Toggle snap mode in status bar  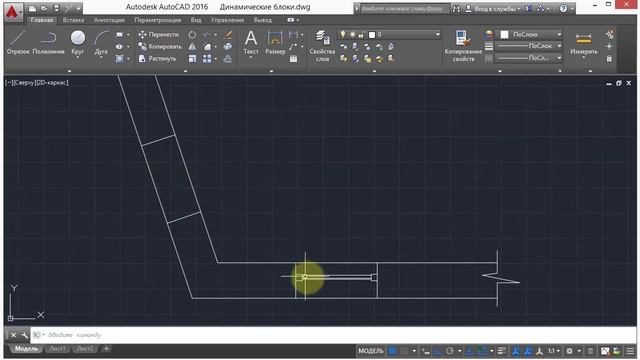point(404,351)
